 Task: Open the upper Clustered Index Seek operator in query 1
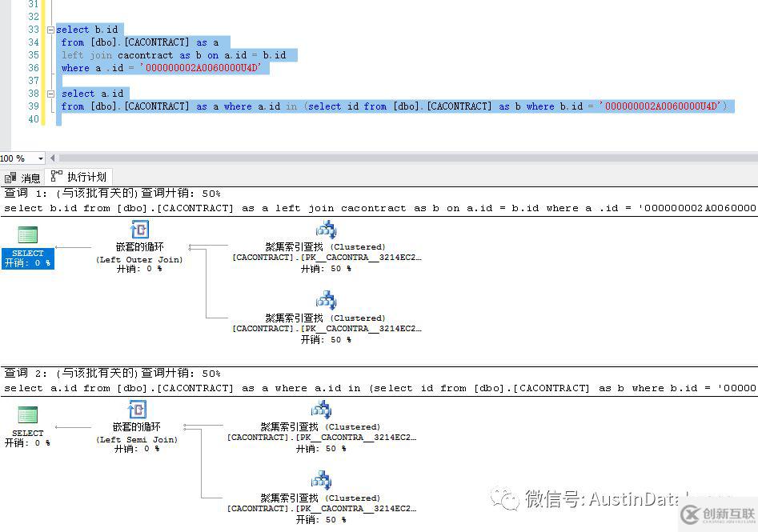(x=325, y=229)
